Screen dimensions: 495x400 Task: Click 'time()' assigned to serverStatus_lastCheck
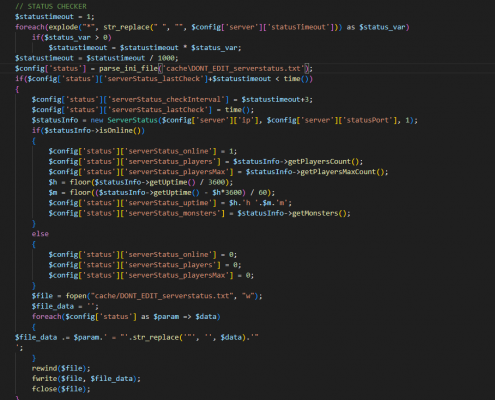[237, 110]
